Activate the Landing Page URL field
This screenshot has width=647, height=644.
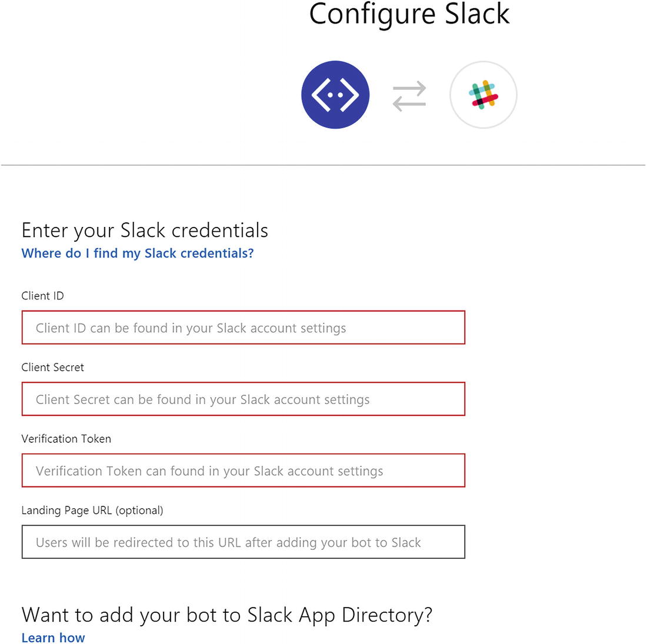tap(243, 542)
